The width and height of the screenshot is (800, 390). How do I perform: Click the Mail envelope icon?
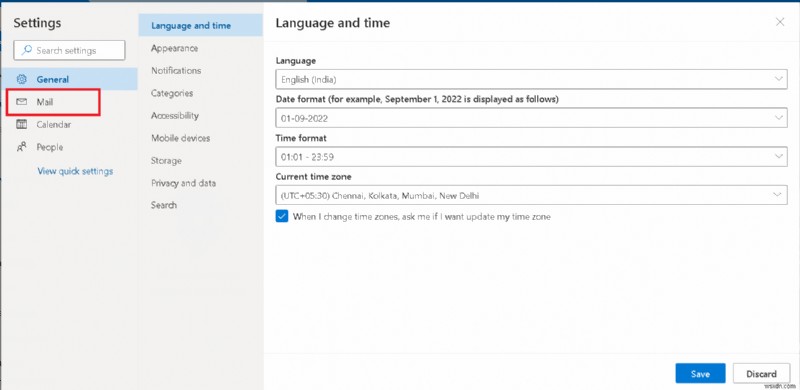[21, 102]
